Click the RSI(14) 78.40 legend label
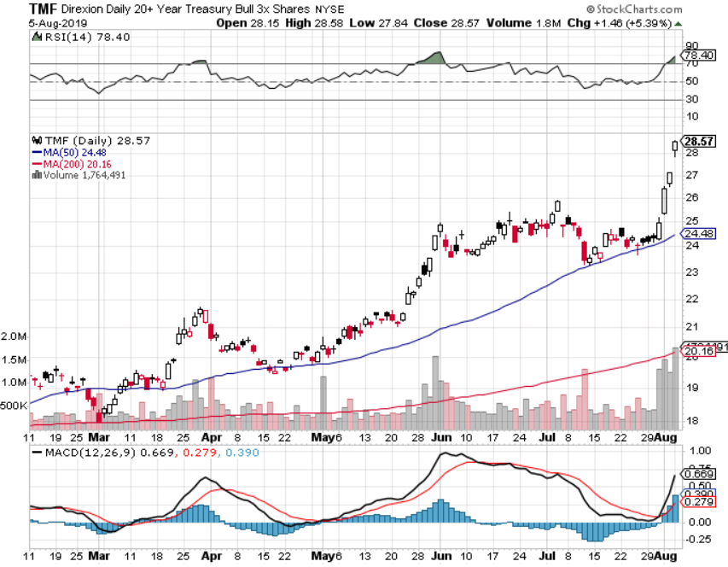The image size is (728, 567). [87, 38]
